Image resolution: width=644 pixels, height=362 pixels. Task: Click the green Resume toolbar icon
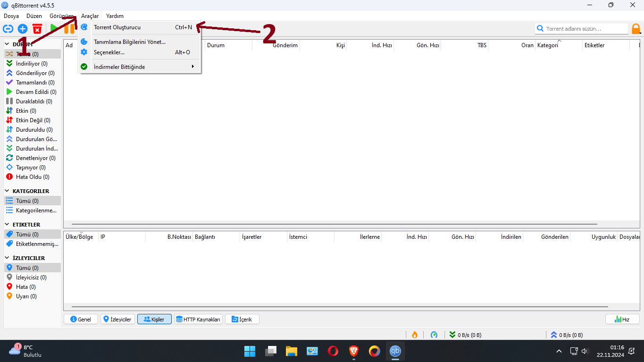point(55,29)
